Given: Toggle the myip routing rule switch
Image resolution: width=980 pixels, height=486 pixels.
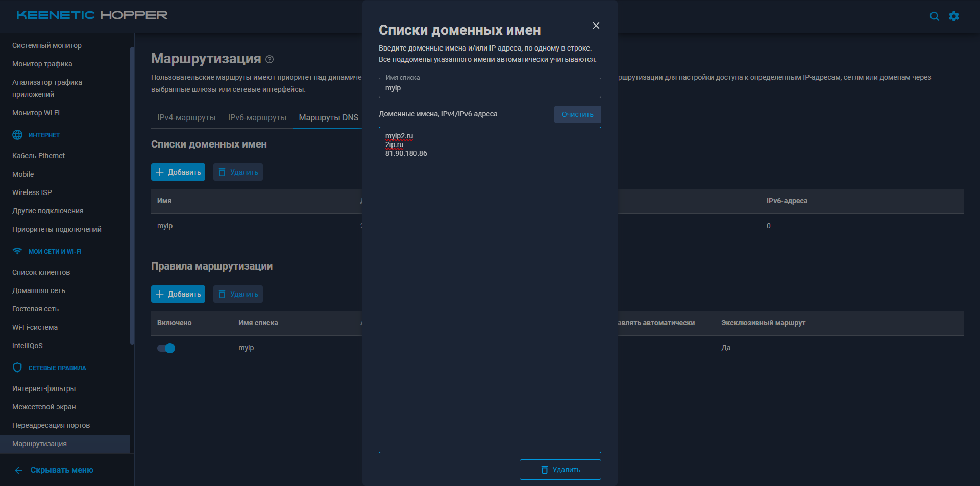Looking at the screenshot, I should pos(166,348).
